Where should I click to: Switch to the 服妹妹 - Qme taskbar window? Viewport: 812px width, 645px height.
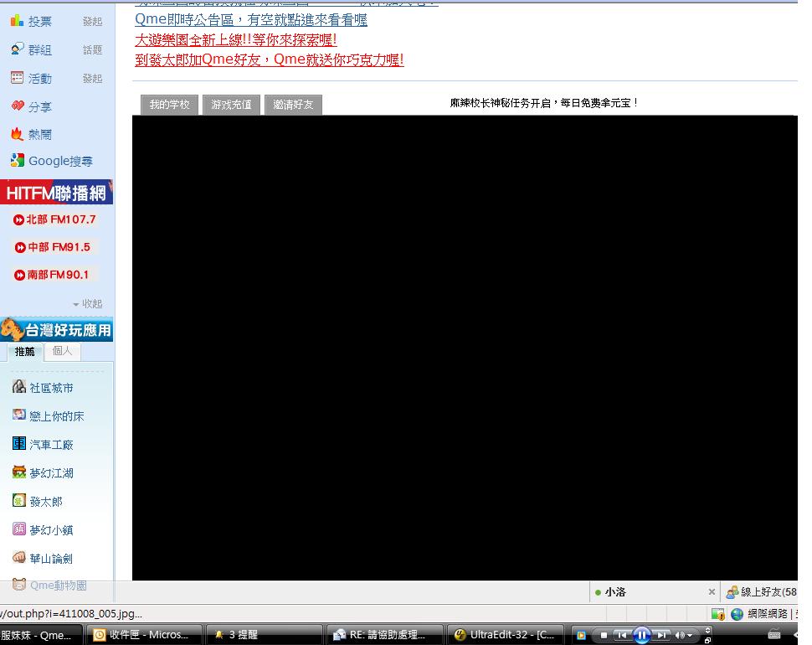click(40, 635)
